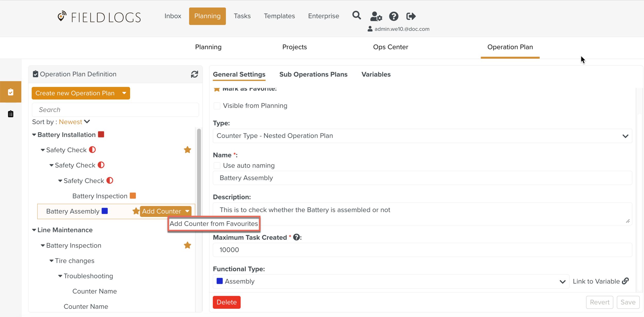Click the help question mark icon

pos(393,16)
